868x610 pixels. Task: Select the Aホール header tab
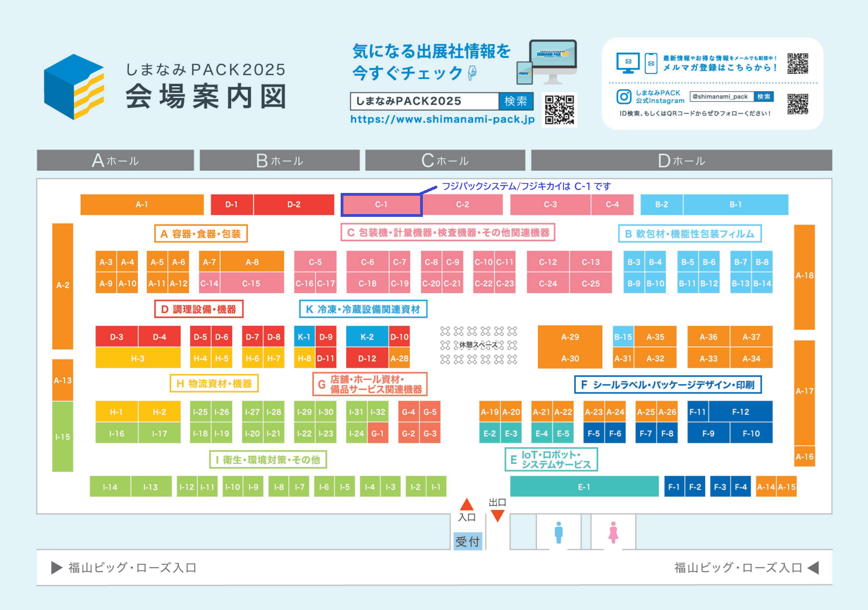(x=116, y=161)
